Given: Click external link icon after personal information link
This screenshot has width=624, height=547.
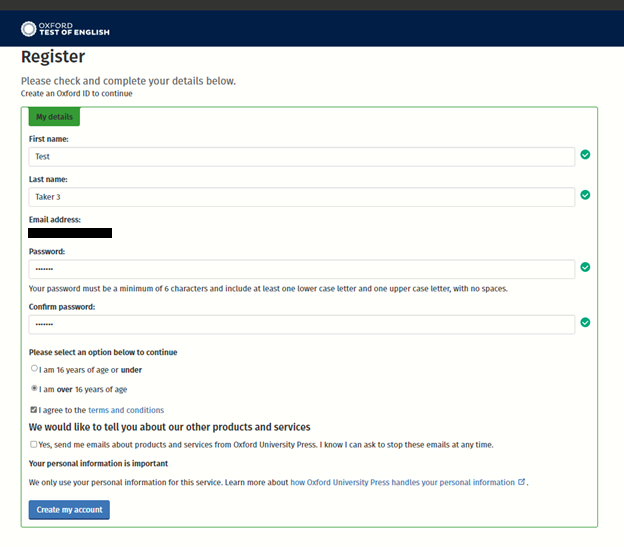Looking at the screenshot, I should [522, 482].
